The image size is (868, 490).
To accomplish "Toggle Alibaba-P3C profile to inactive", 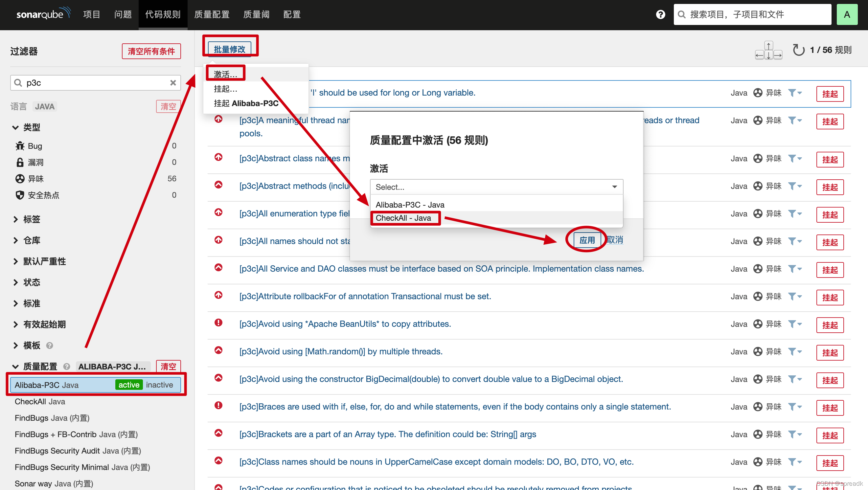I will point(159,385).
